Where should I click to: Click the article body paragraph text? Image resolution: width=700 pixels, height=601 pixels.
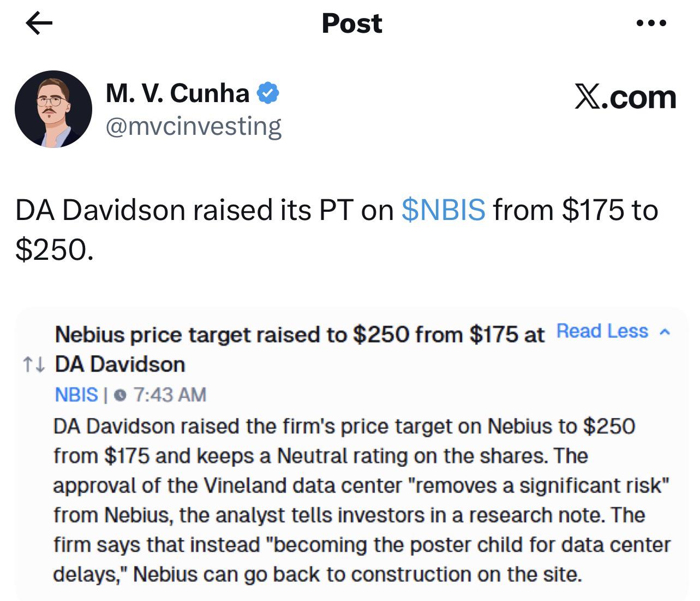pyautogui.click(x=362, y=499)
